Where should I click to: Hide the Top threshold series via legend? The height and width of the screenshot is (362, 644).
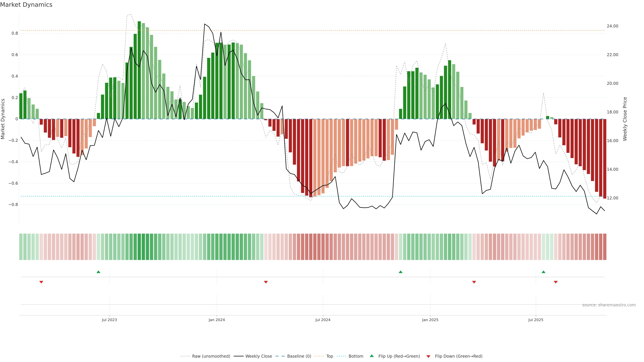[x=330, y=356]
